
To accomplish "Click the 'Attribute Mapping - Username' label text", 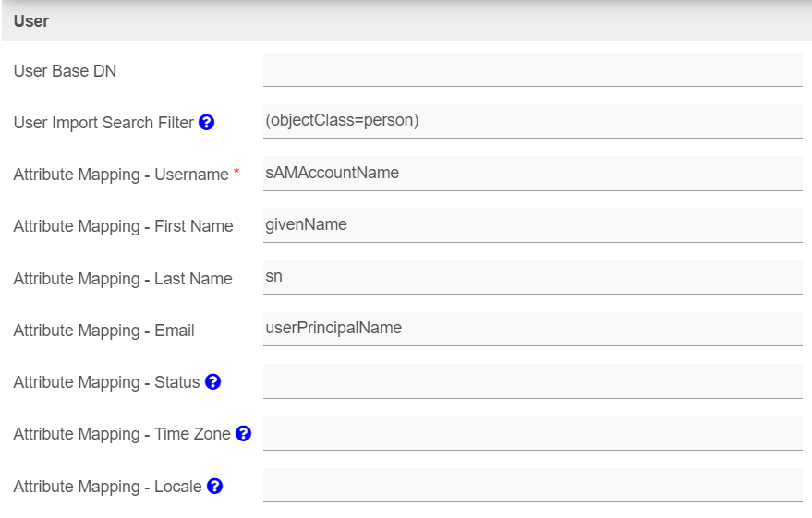I will click(x=120, y=175).
